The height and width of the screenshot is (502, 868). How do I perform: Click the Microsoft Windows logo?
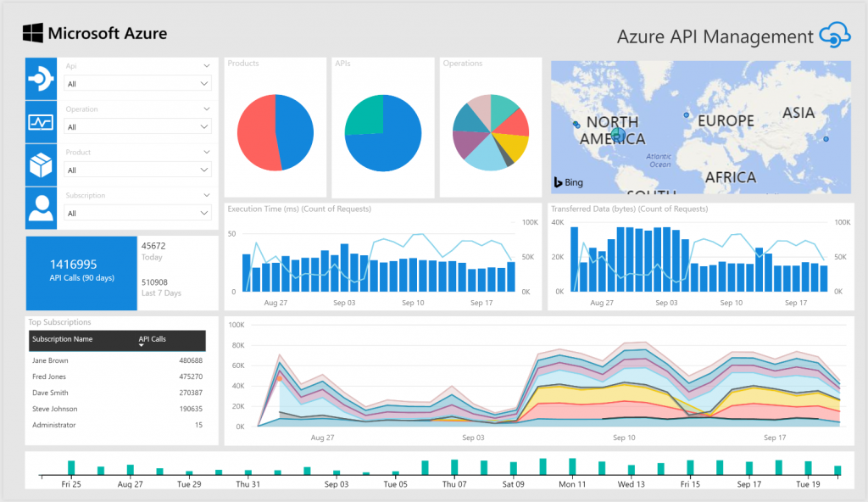pyautogui.click(x=33, y=33)
